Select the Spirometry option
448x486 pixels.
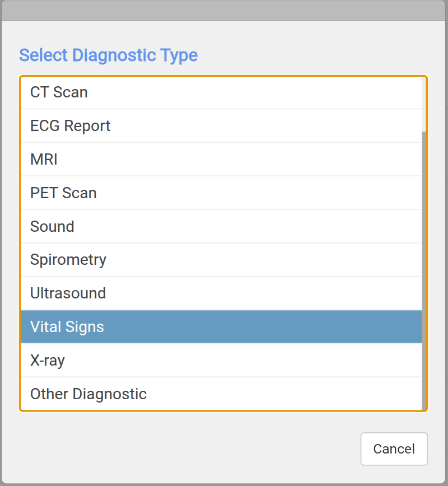coord(68,260)
